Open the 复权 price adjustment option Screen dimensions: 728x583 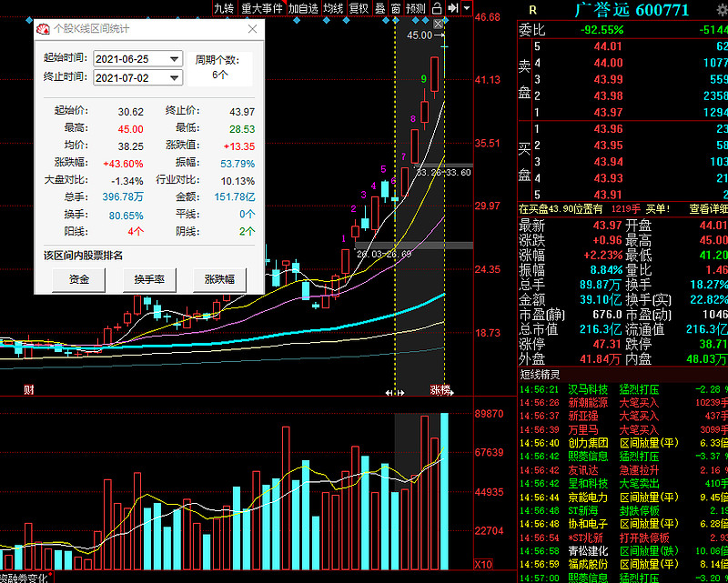click(359, 8)
